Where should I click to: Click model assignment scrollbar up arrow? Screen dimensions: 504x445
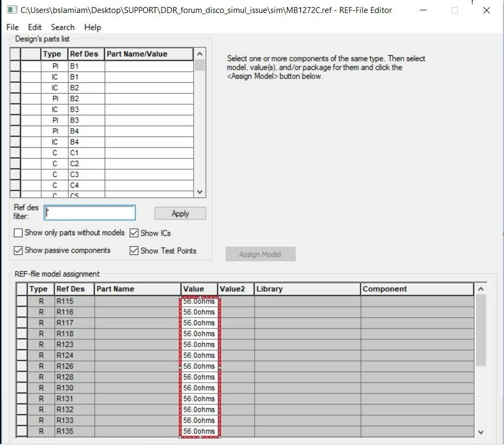481,289
